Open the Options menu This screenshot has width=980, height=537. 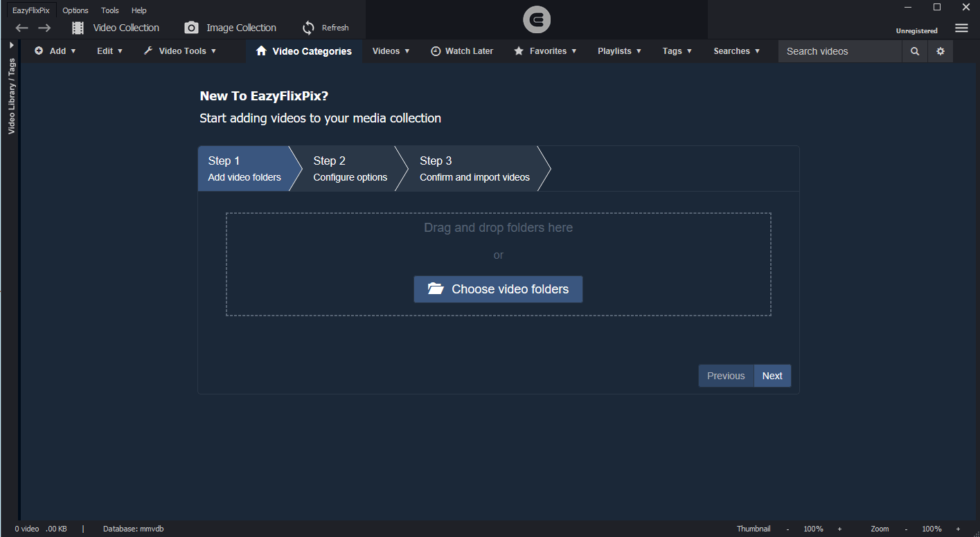[75, 10]
